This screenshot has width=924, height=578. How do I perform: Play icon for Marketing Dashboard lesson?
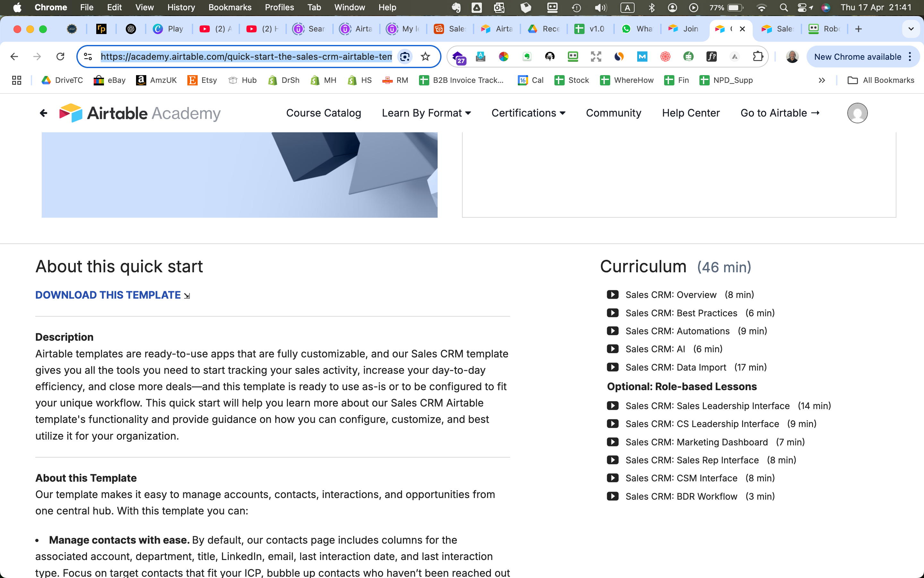click(613, 442)
